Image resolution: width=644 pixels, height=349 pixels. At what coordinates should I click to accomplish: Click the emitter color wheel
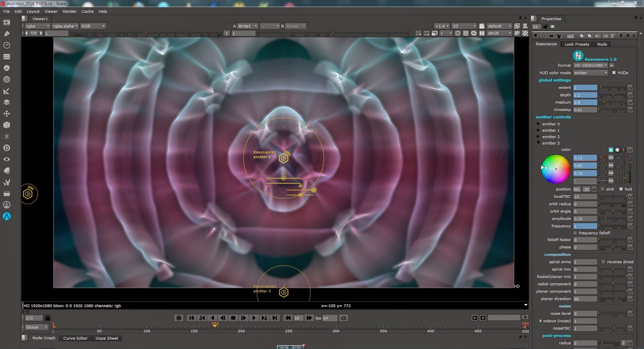pos(556,169)
